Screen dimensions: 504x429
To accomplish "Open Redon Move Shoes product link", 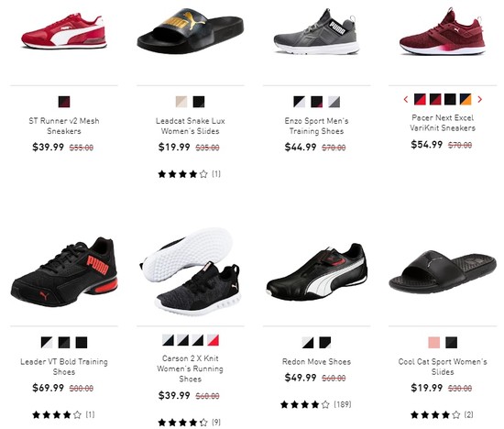I will tap(317, 362).
